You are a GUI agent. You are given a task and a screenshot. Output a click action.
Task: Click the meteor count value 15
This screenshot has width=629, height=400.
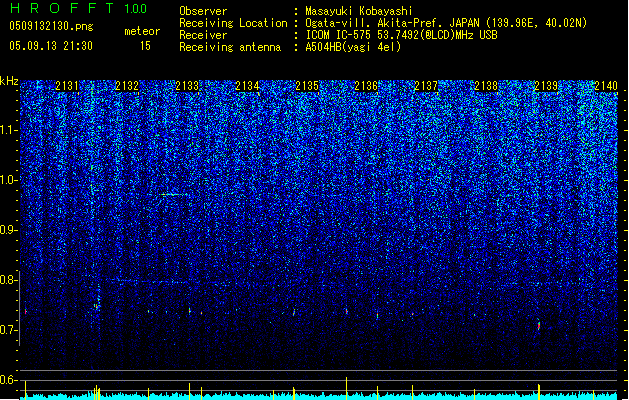point(145,46)
